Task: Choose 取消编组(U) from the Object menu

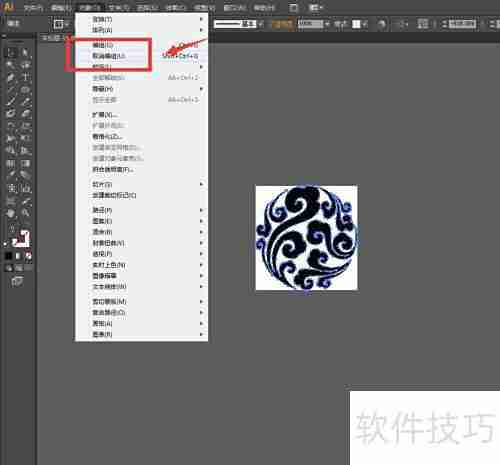Action: pyautogui.click(x=141, y=56)
